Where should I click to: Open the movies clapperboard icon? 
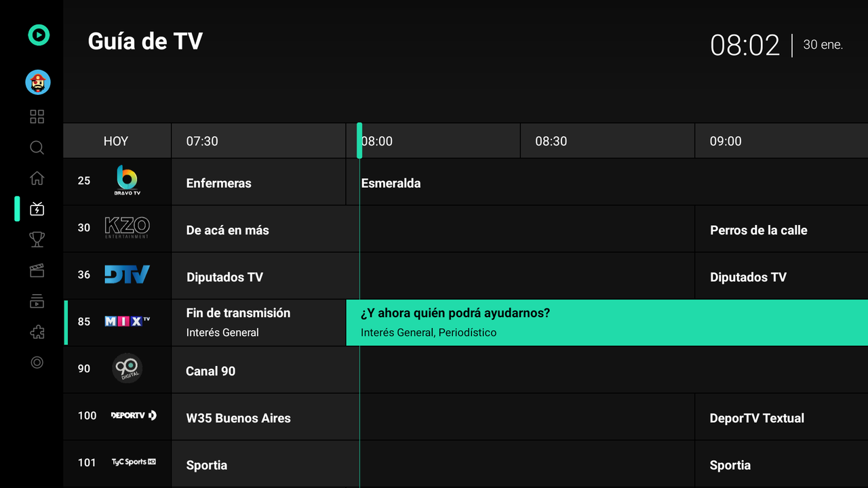37,270
